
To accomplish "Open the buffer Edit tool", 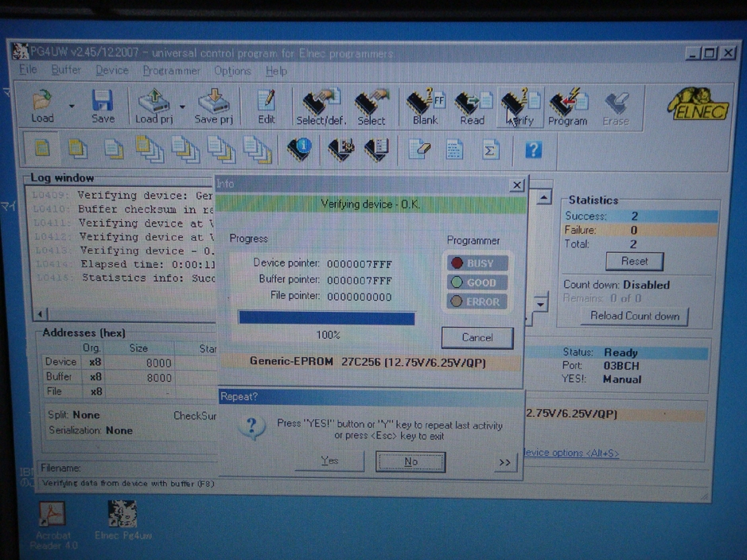I will click(x=267, y=107).
